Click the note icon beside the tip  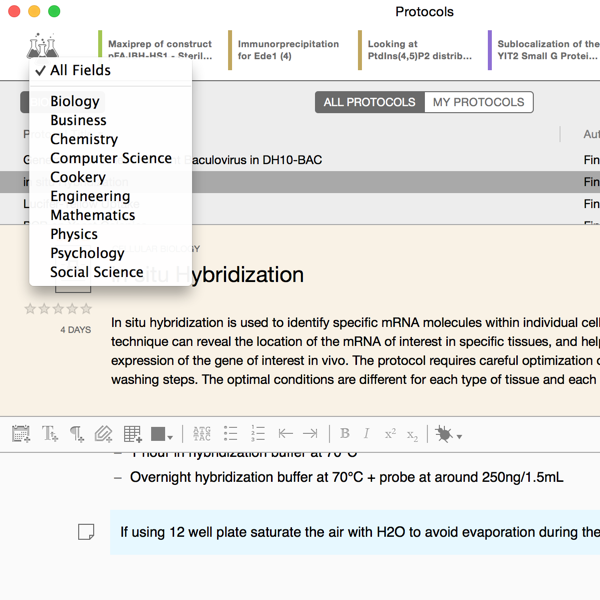(86, 532)
